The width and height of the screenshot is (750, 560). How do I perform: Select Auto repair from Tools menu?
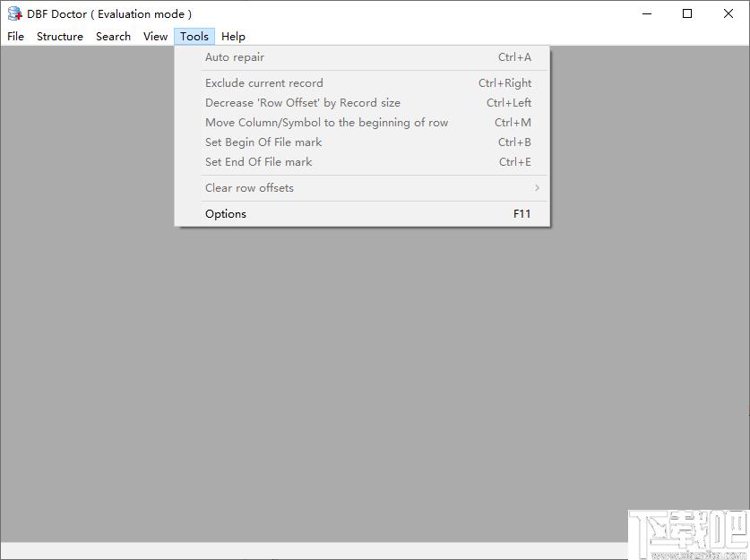coord(363,57)
